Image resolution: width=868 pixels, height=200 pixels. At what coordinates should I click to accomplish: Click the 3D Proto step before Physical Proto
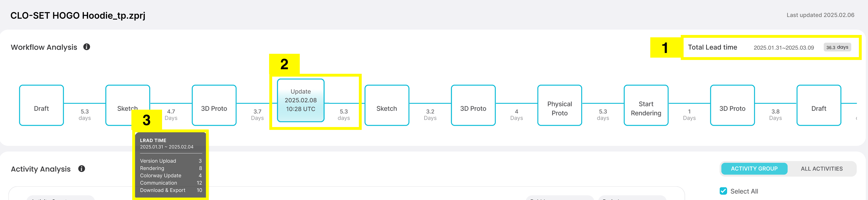click(473, 105)
